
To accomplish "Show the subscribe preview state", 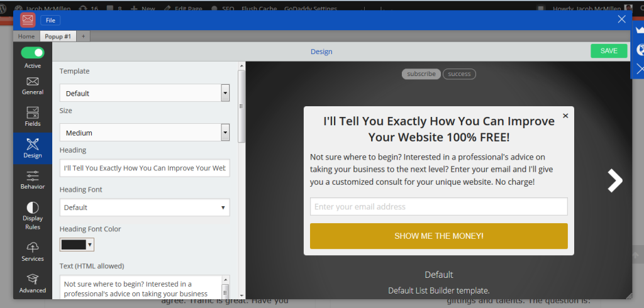I will (421, 74).
